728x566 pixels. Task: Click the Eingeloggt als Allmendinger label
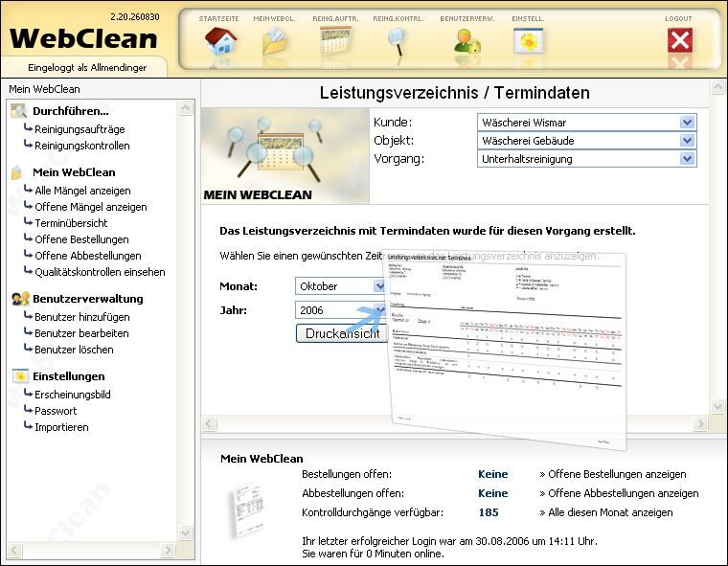[87, 67]
